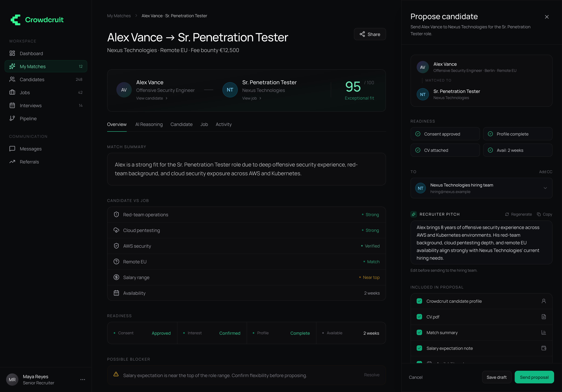Switch to the Candidate tab
Screen dimensions: 562x392
[x=181, y=124]
